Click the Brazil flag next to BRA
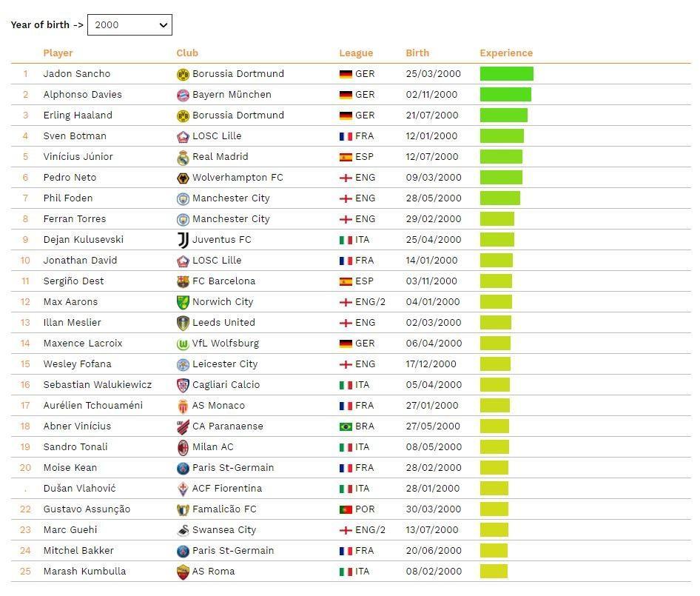Screen dimensions: 700x596 [x=346, y=426]
